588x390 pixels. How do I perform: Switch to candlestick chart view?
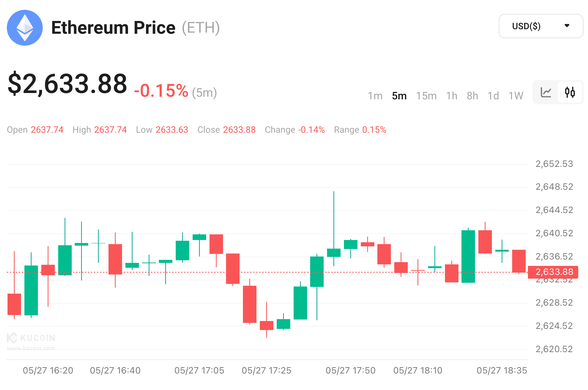[570, 92]
